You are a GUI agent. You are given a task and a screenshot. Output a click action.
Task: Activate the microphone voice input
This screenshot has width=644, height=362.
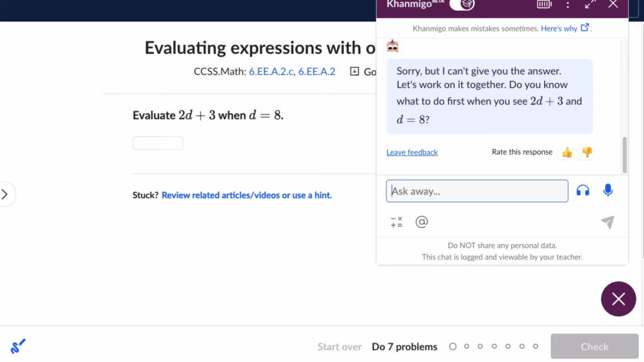pyautogui.click(x=608, y=190)
